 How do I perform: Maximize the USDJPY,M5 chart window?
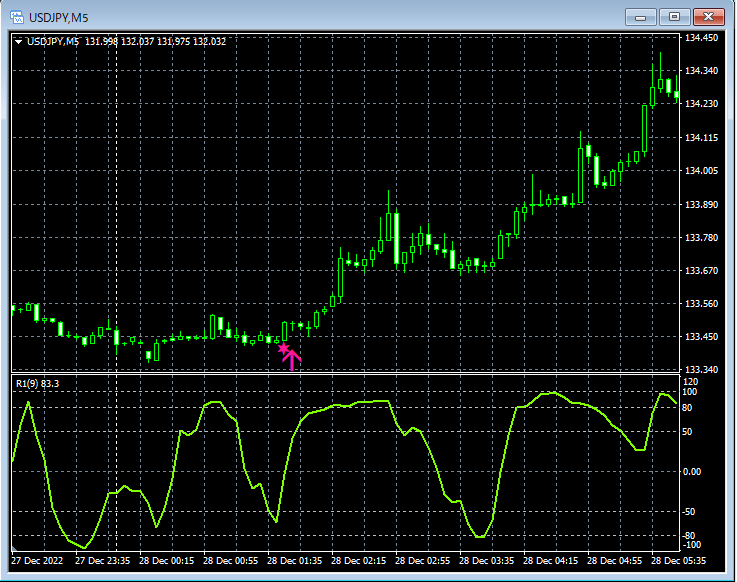point(674,17)
